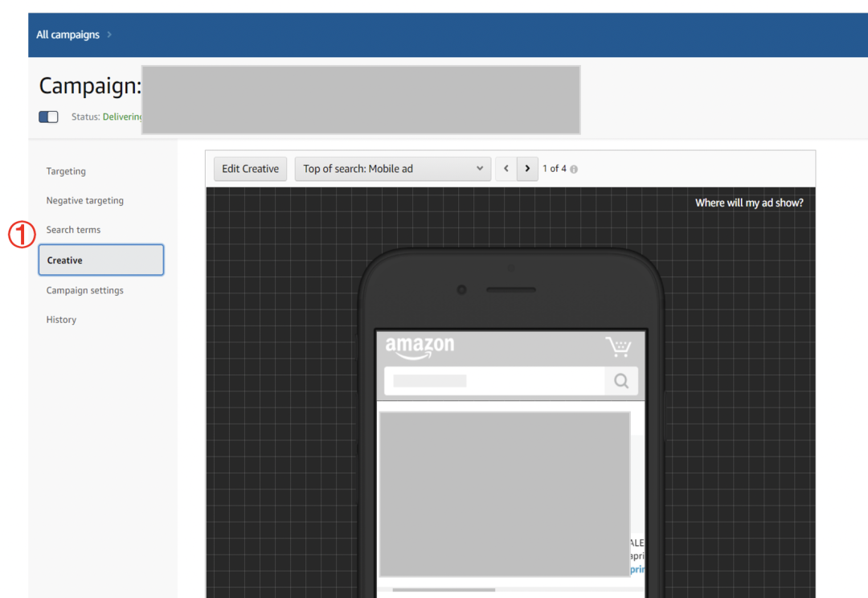Go to the previous ad preview
Viewport: 868px width, 598px height.
(x=506, y=169)
